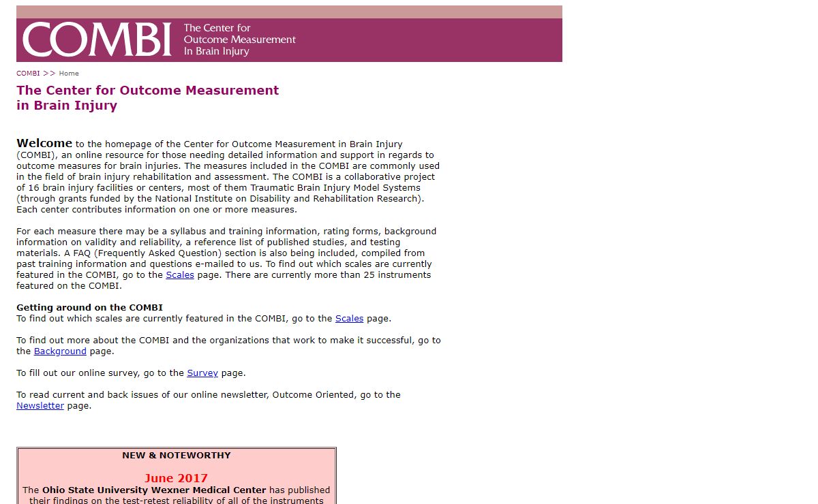Click the 'NEW & NOTEWORTHY' box title
This screenshot has width=818, height=504.
pos(177,456)
